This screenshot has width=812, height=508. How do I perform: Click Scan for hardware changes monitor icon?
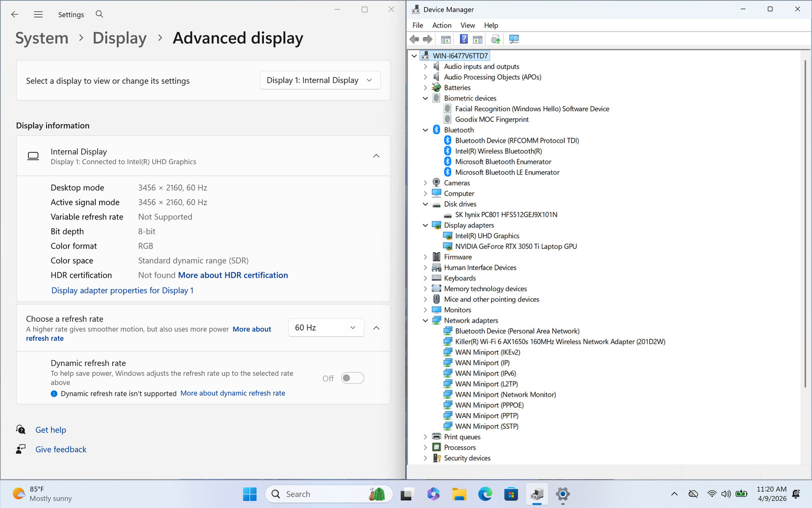click(x=514, y=39)
